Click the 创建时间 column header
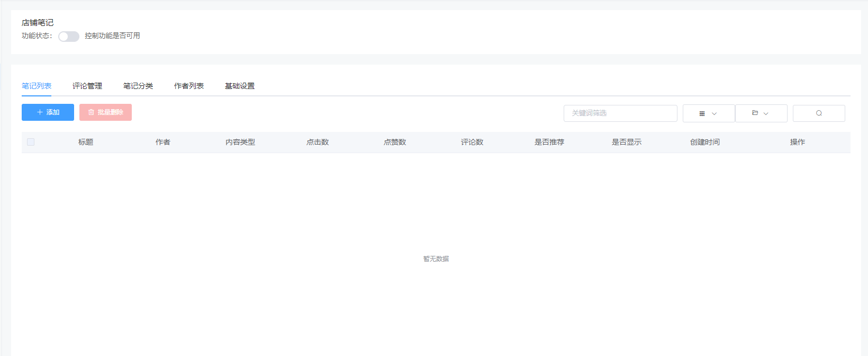This screenshot has width=868, height=356. (x=704, y=142)
